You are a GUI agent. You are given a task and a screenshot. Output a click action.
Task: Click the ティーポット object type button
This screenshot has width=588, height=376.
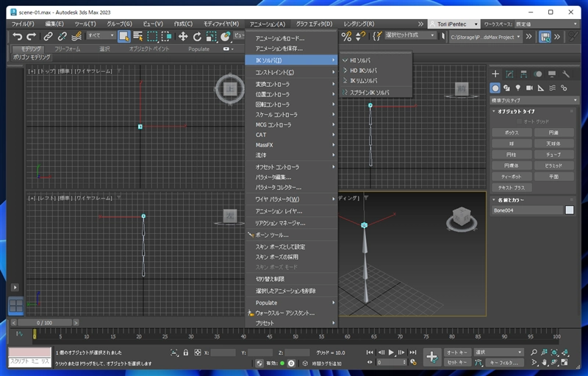tap(512, 177)
